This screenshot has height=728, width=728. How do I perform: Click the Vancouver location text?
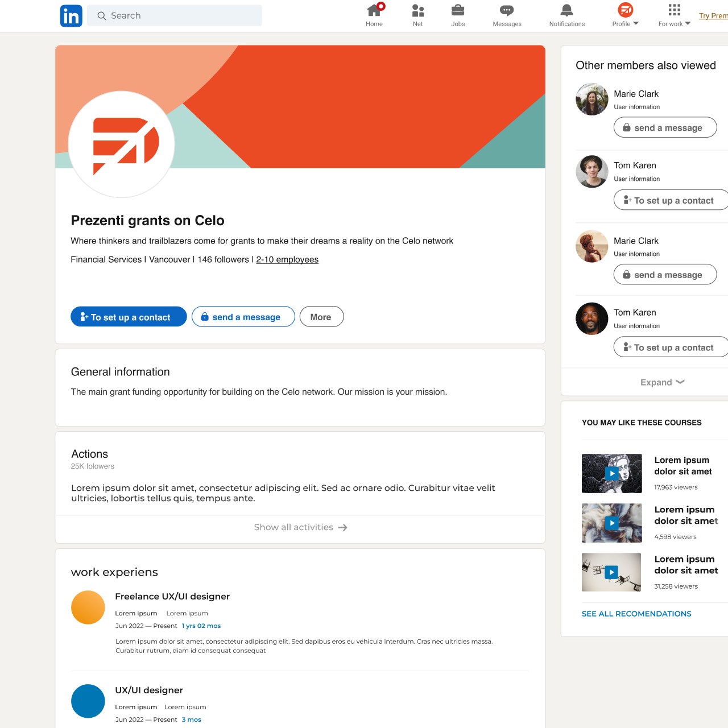[x=169, y=259]
